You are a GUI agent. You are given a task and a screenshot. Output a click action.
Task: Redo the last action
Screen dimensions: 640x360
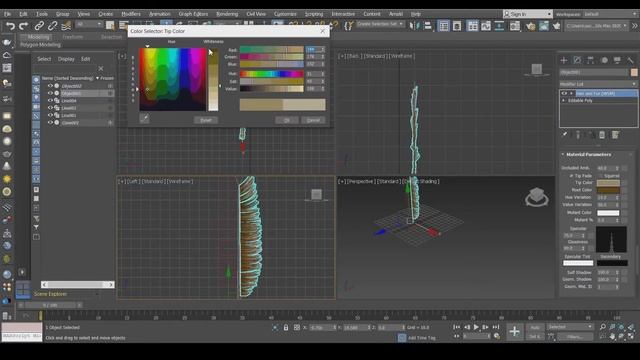click(x=24, y=26)
